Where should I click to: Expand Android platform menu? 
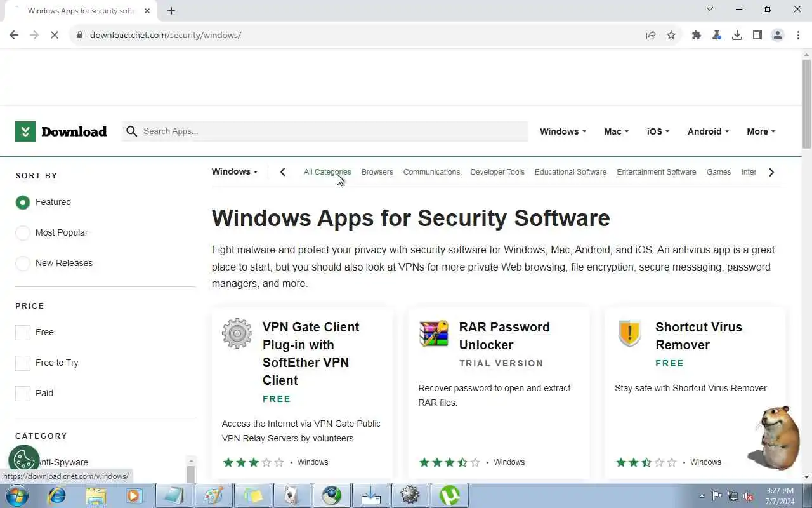tap(708, 131)
